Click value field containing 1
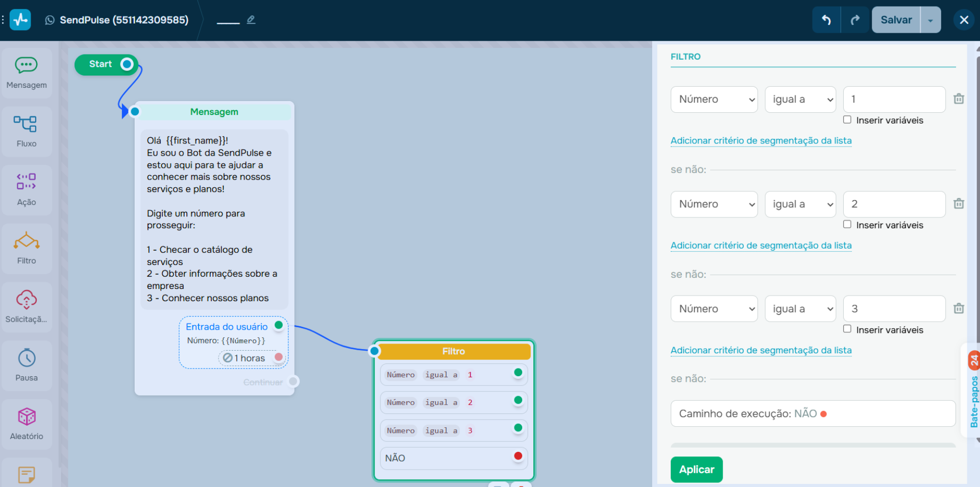 894,99
